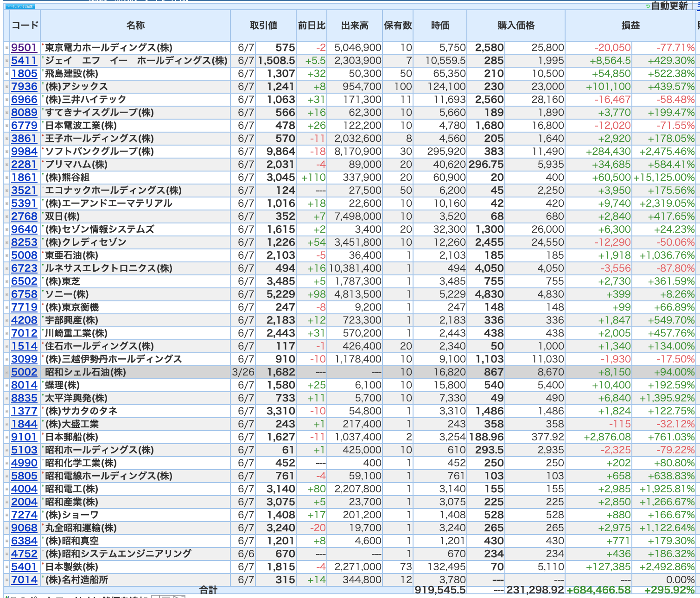
Task: Click the small x icon beside code 4004
Action: coord(7,489)
